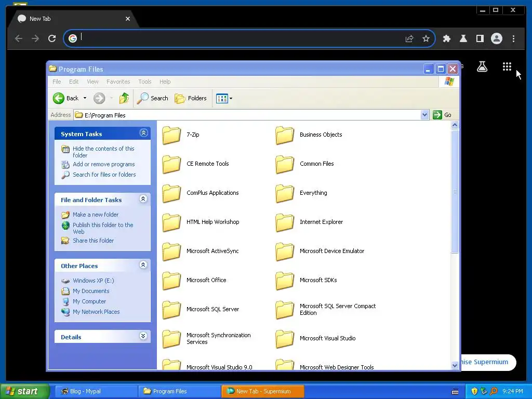Toggle the Folders pane button
The height and width of the screenshot is (399, 532).
tap(191, 98)
